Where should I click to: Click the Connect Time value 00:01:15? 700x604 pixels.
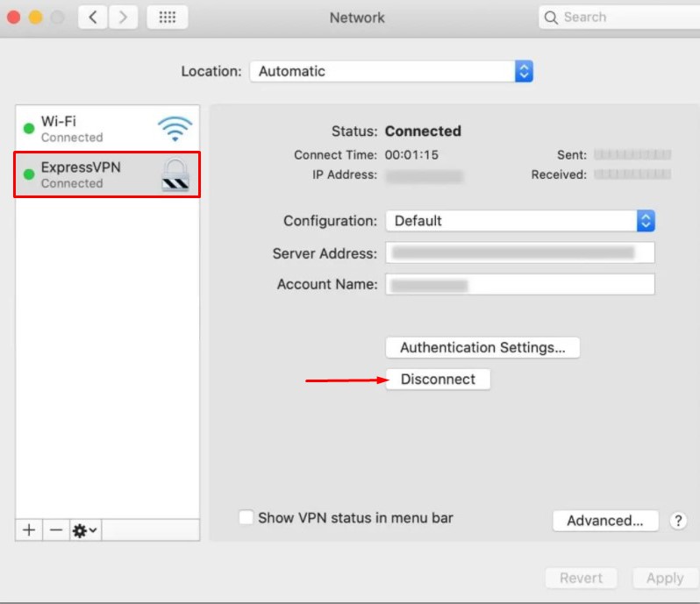click(x=411, y=155)
